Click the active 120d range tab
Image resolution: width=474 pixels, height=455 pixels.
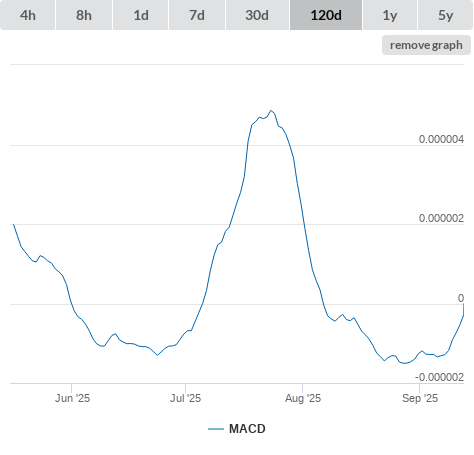click(x=326, y=15)
